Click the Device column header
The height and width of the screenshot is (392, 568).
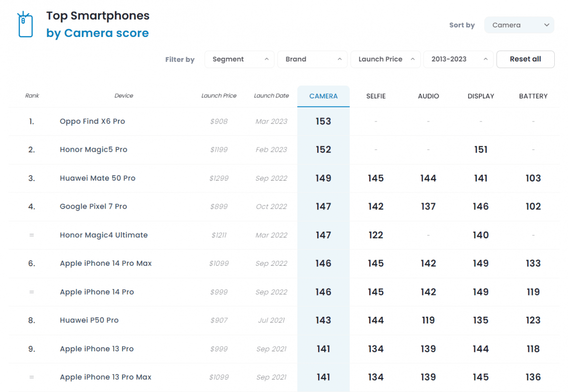click(124, 96)
